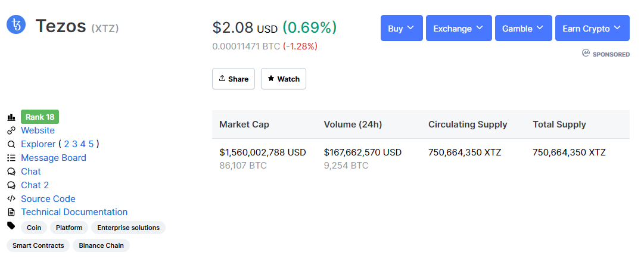Click the document icon by Technical Documentation
The image size is (644, 277).
point(11,212)
